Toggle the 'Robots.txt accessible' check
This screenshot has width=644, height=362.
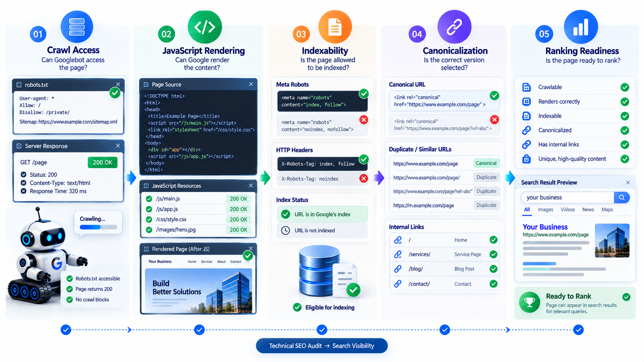pyautogui.click(x=70, y=279)
